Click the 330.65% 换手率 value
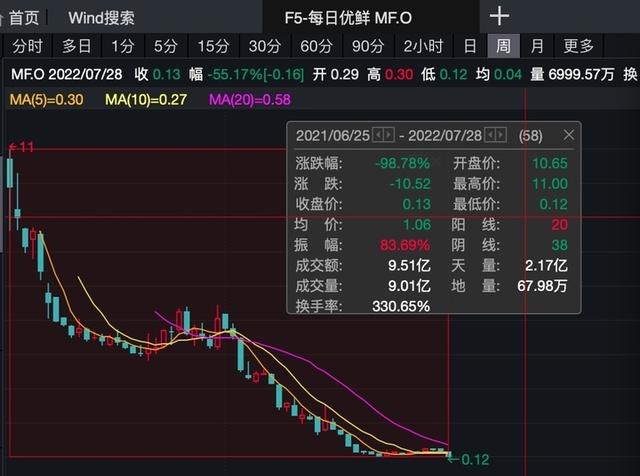Viewport: 640px width, 476px height. (x=401, y=306)
